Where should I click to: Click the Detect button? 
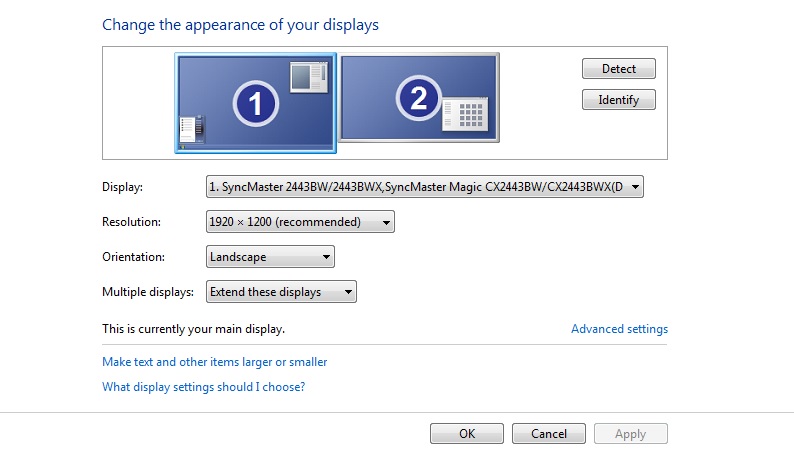(x=619, y=68)
